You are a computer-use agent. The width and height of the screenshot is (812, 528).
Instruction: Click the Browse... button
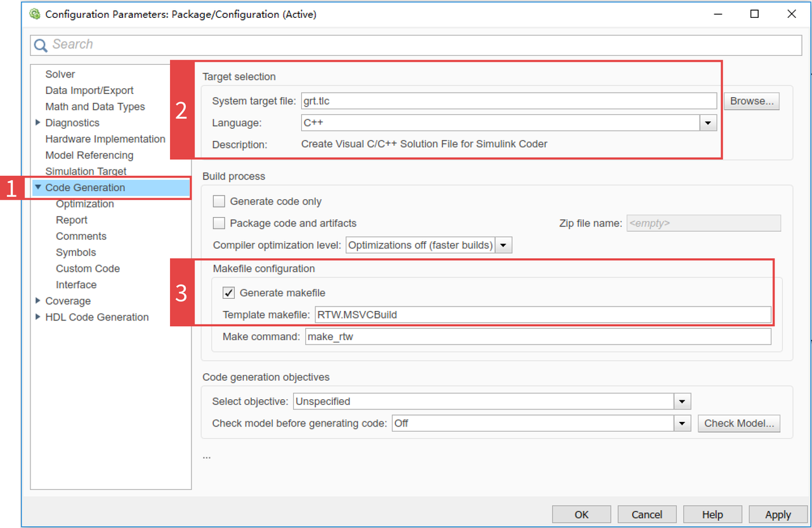(751, 101)
